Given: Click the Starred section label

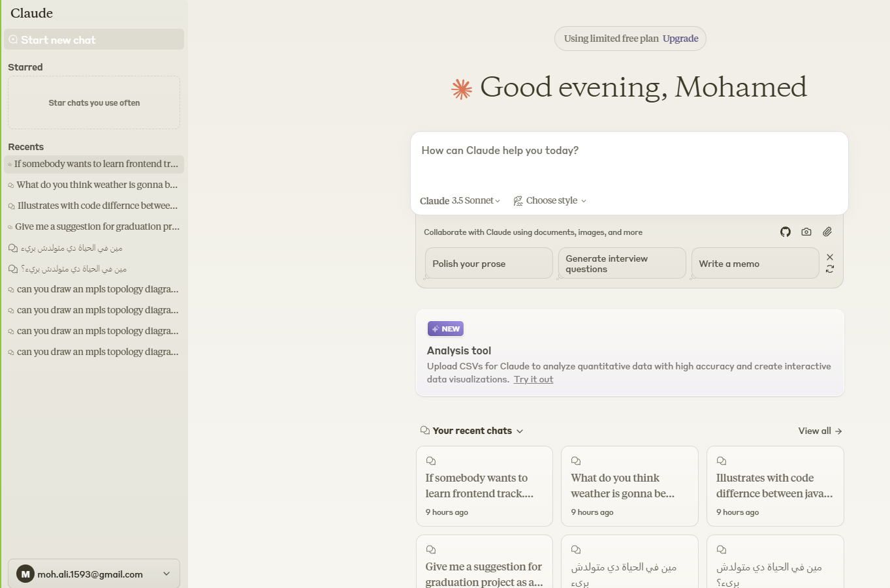Looking at the screenshot, I should [25, 67].
